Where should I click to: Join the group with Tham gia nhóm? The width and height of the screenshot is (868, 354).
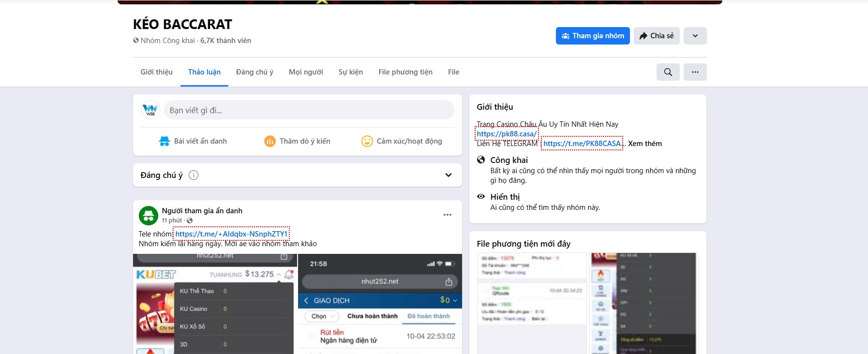[x=593, y=36]
